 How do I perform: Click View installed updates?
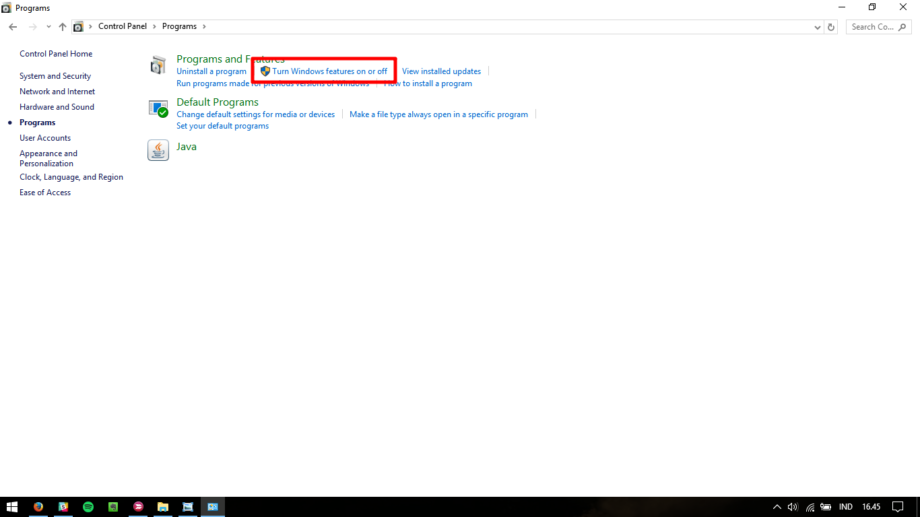[x=441, y=72]
